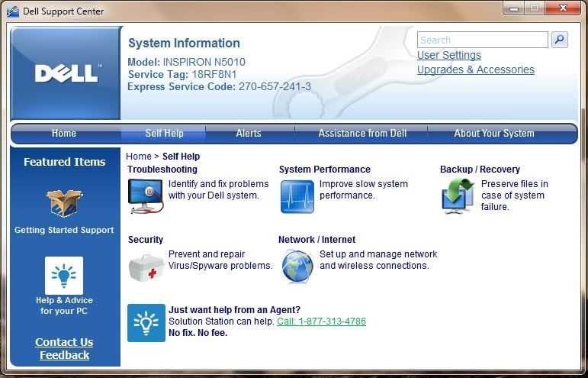Open the Feedback link
The height and width of the screenshot is (378, 588).
pyautogui.click(x=65, y=355)
